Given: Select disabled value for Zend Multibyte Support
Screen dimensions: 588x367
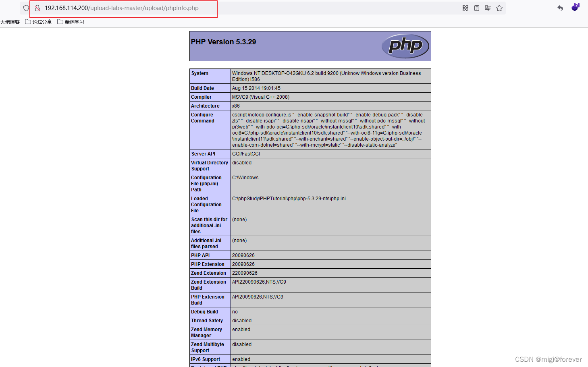Looking at the screenshot, I should [x=242, y=344].
